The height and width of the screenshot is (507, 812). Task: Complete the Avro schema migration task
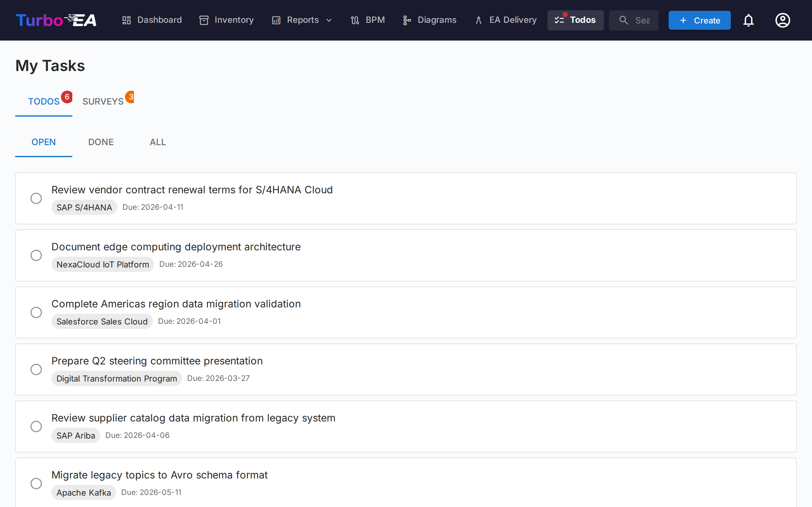point(36,483)
